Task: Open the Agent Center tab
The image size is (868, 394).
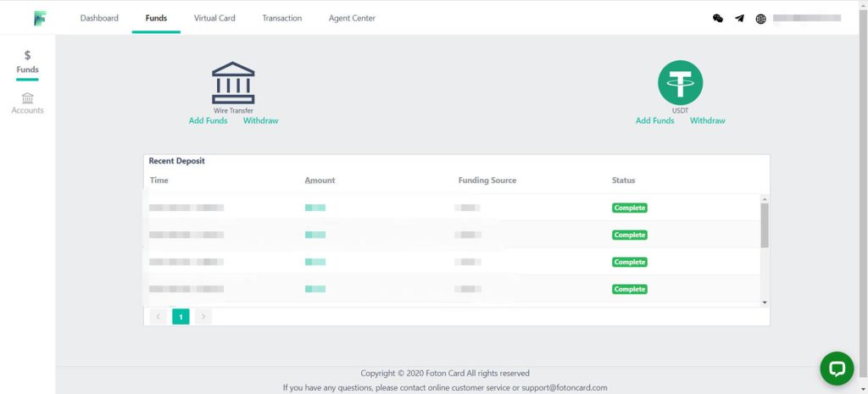Action: pyautogui.click(x=352, y=19)
